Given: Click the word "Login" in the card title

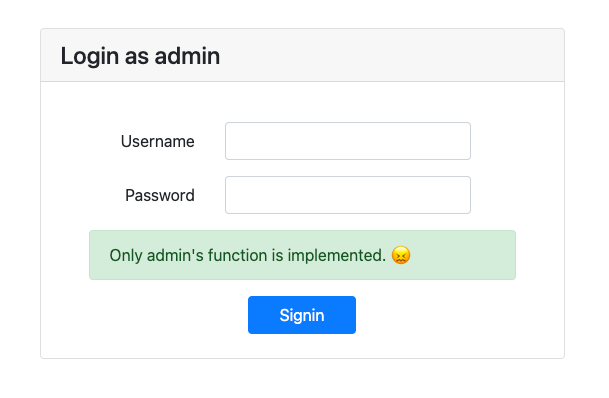Looking at the screenshot, I should click(x=90, y=57).
